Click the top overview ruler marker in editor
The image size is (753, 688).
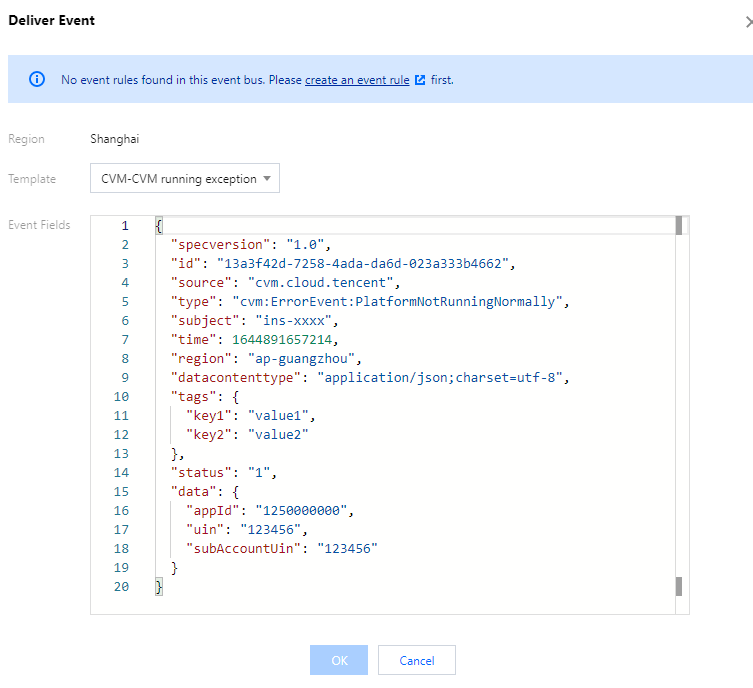point(679,225)
